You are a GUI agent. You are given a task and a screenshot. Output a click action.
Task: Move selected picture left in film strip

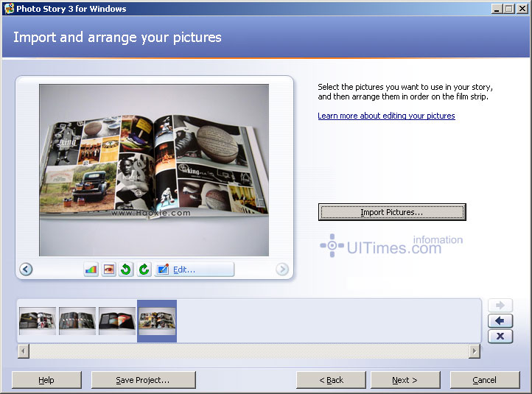click(500, 321)
